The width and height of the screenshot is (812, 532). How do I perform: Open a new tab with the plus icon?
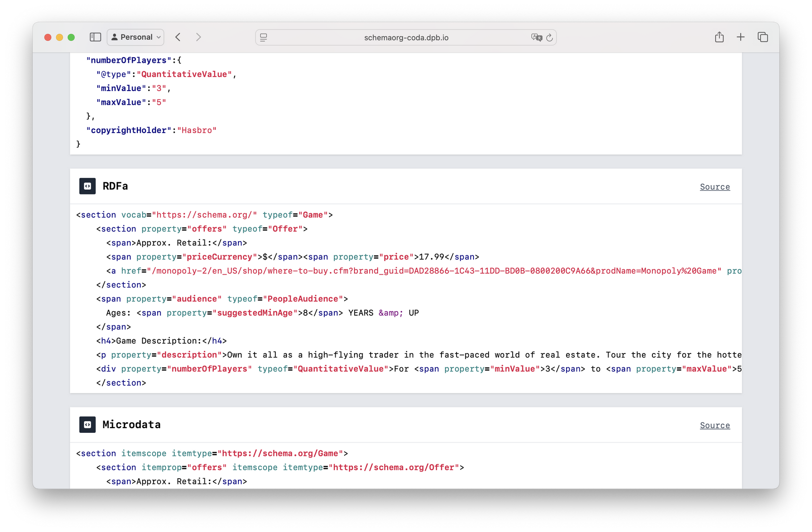(740, 37)
